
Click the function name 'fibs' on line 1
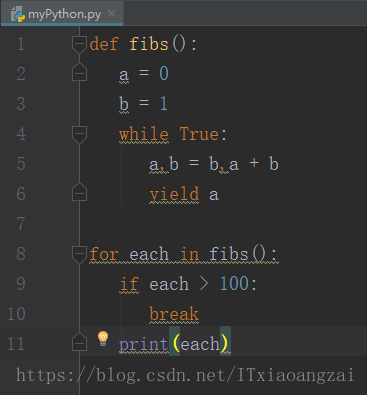click(x=149, y=44)
